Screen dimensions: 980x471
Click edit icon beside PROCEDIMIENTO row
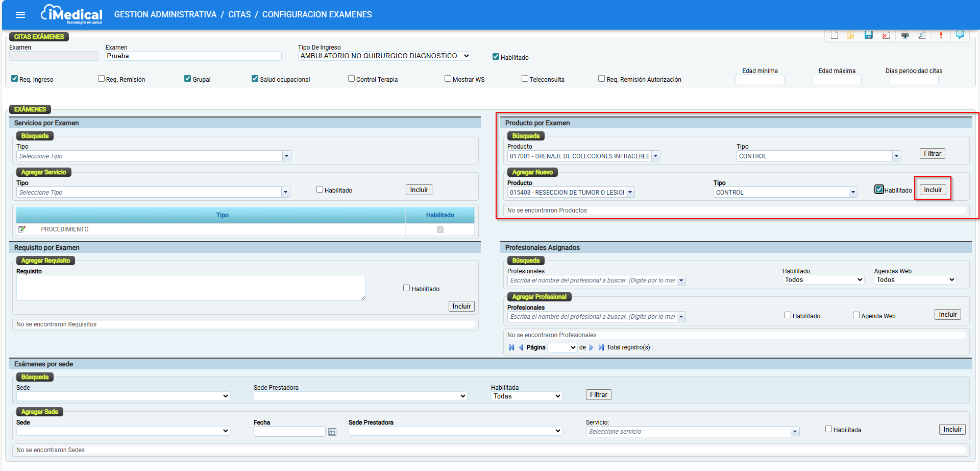pos(22,229)
